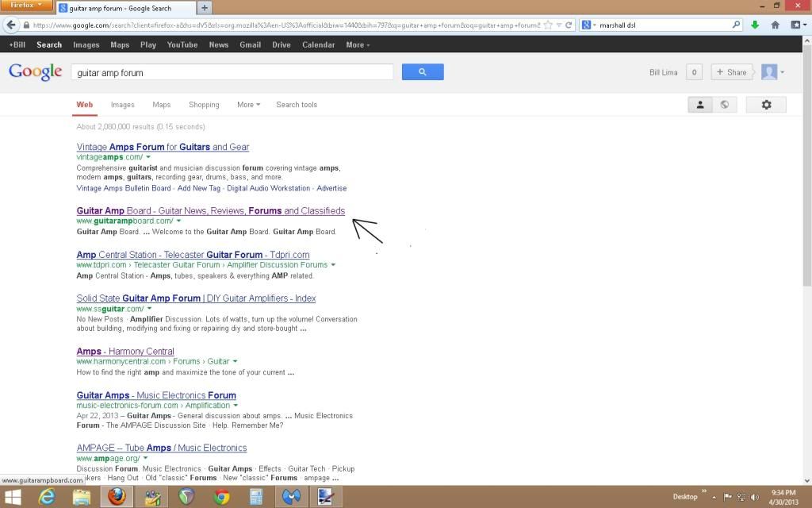Open the Solid State Guitar Amp Forum link
The image size is (812, 508).
tap(197, 298)
